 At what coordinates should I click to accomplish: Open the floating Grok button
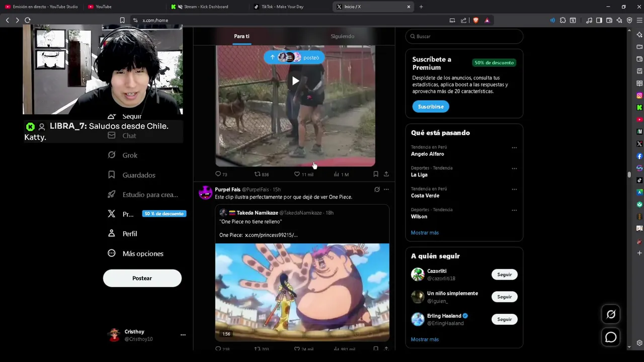[611, 314]
